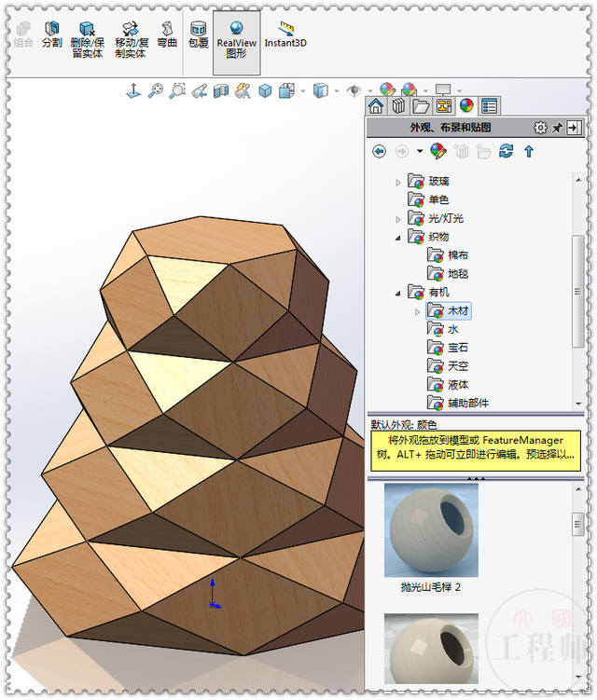
Task: Return to the previous view
Action: point(200,91)
